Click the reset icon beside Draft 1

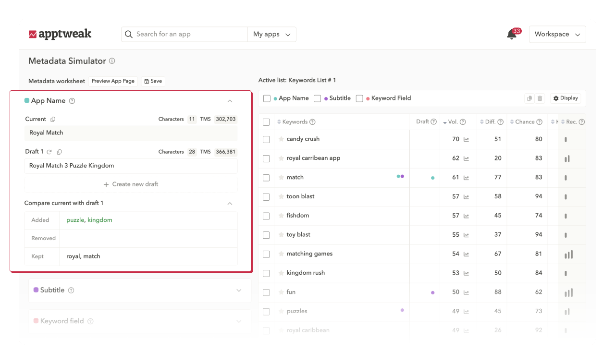pos(49,152)
